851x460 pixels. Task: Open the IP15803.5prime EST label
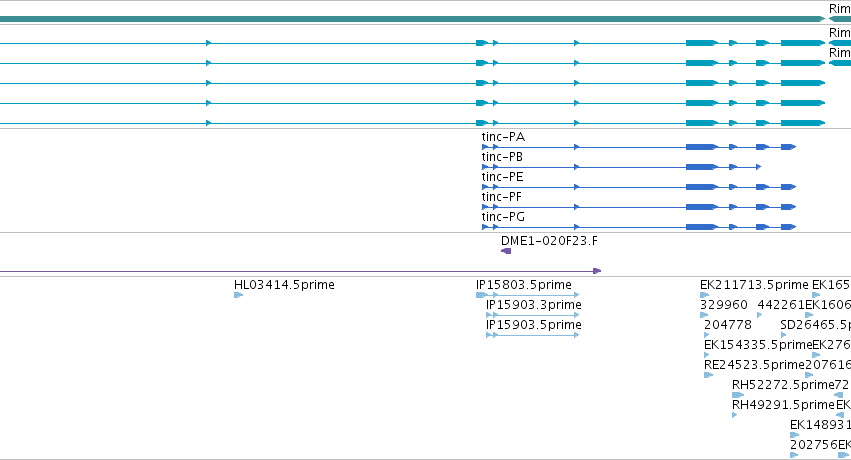(x=524, y=285)
